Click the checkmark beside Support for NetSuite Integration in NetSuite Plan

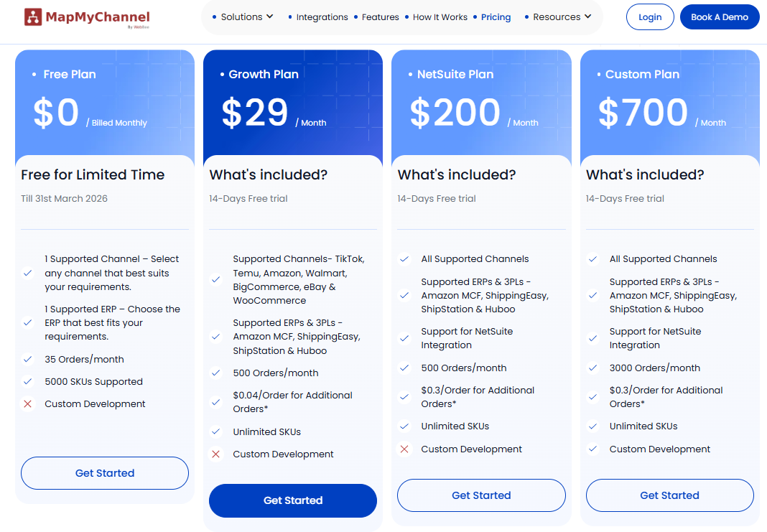pos(404,338)
